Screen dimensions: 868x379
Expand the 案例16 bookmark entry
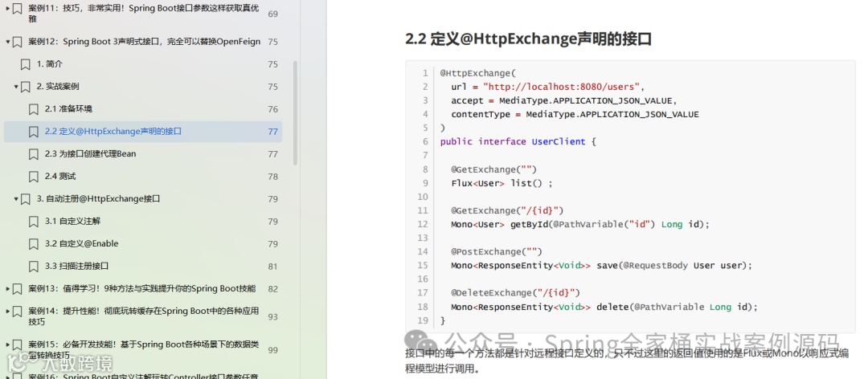7,377
